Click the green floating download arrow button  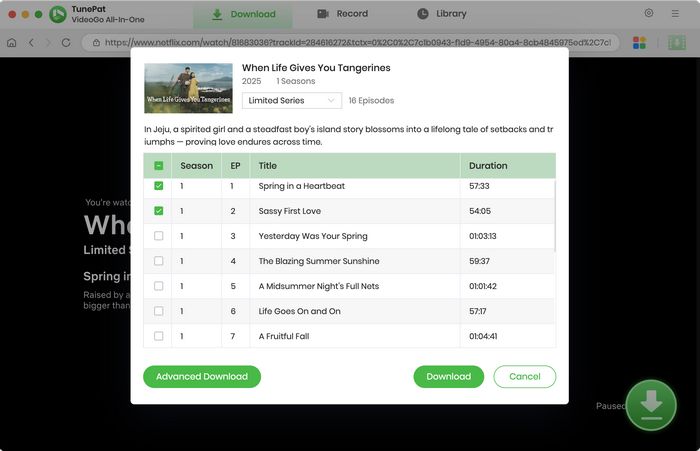tap(651, 404)
